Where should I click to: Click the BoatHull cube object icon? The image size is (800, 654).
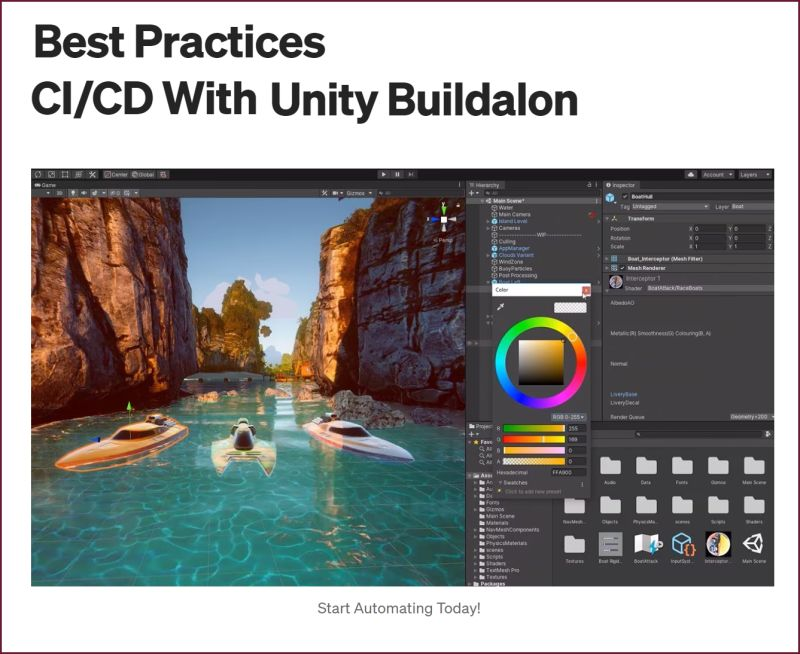[610, 197]
